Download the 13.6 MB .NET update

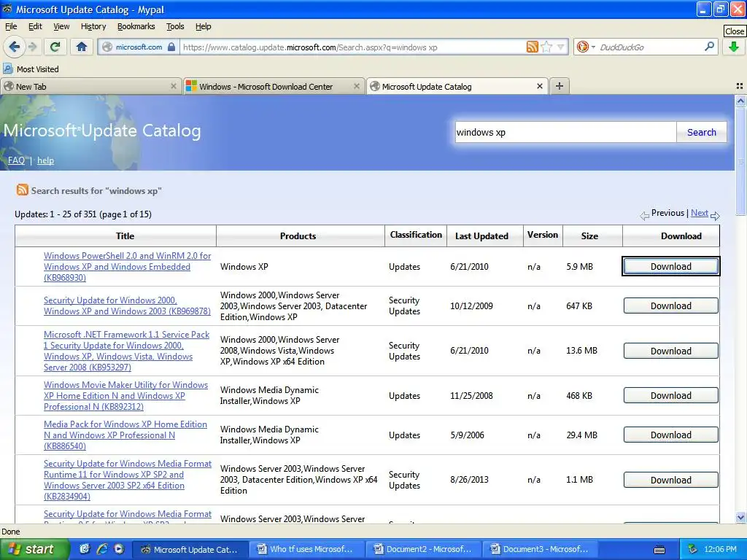(x=671, y=351)
